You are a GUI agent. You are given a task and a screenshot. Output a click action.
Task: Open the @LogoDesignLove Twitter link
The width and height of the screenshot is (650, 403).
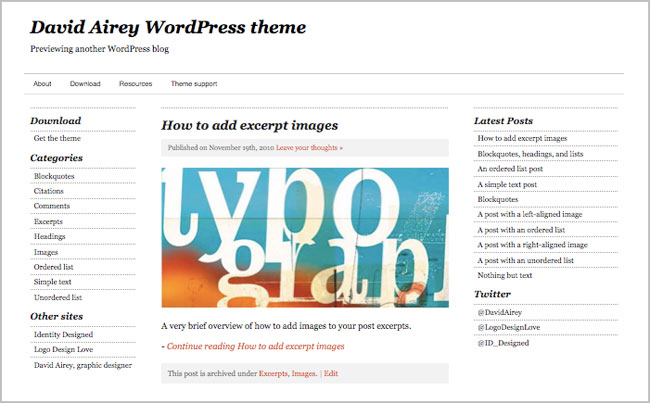tap(509, 328)
